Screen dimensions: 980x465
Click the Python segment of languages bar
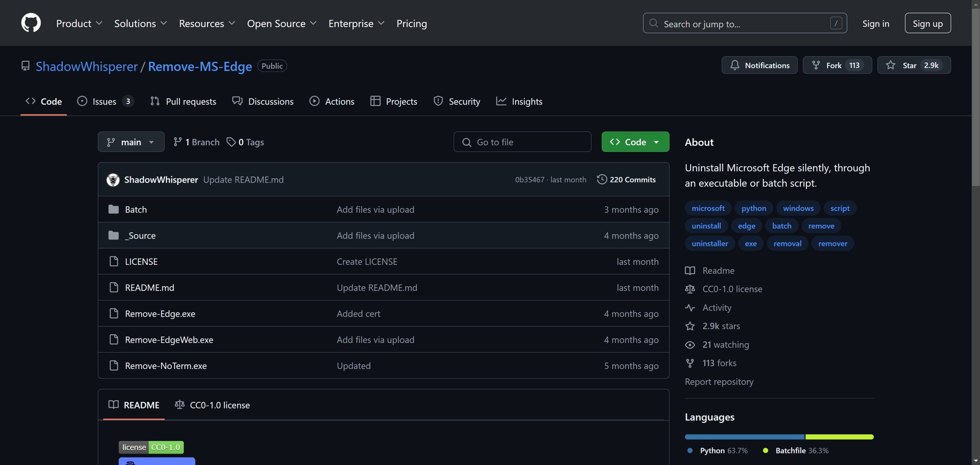[x=744, y=437]
